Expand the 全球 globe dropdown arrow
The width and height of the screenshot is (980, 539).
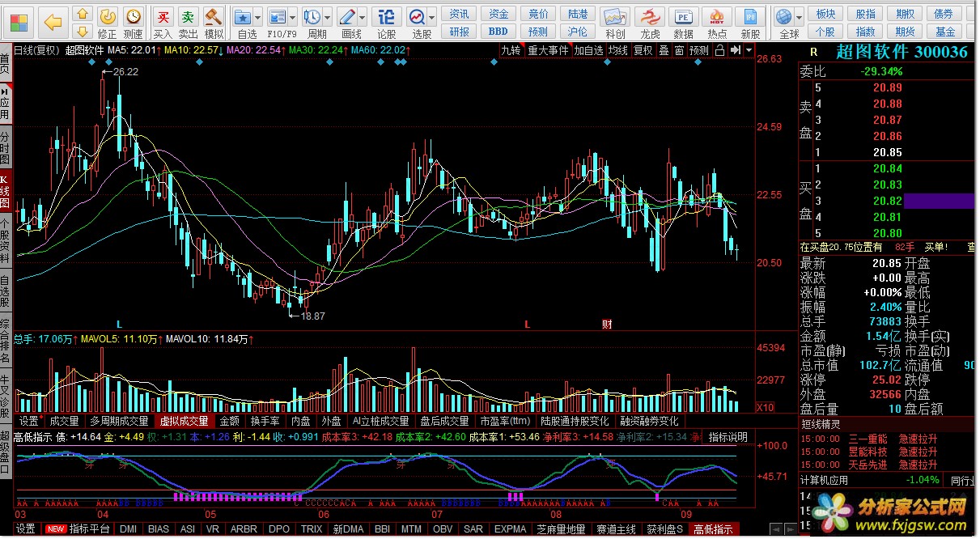[x=800, y=17]
